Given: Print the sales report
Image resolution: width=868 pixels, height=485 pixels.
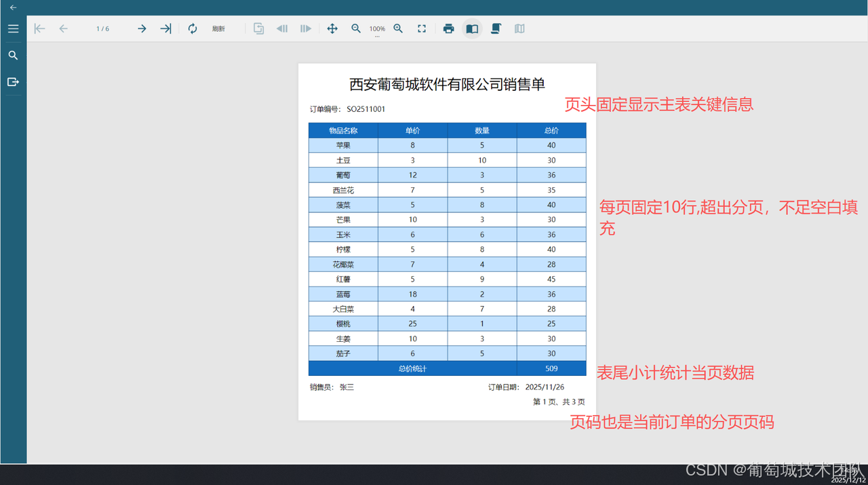Looking at the screenshot, I should click(x=448, y=28).
